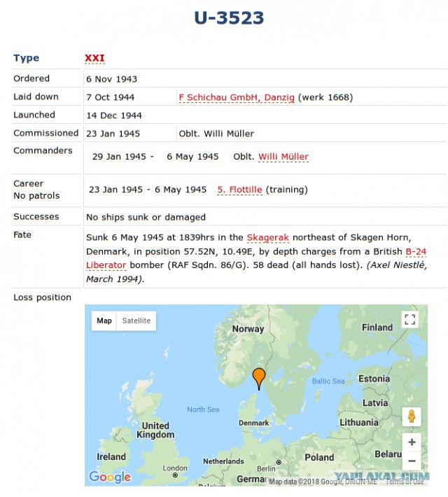Image resolution: width=448 pixels, height=497 pixels.
Task: Click United Kingdom label on the map
Action: click(x=155, y=430)
